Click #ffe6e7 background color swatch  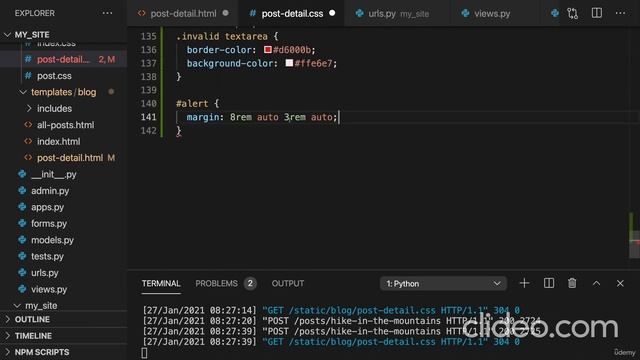(x=289, y=63)
